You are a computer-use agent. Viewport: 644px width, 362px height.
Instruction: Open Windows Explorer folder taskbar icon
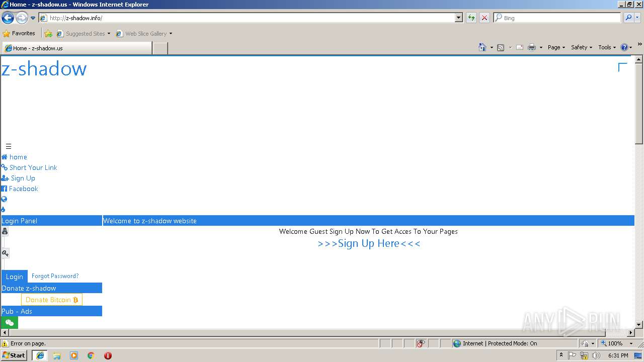pos(57,355)
